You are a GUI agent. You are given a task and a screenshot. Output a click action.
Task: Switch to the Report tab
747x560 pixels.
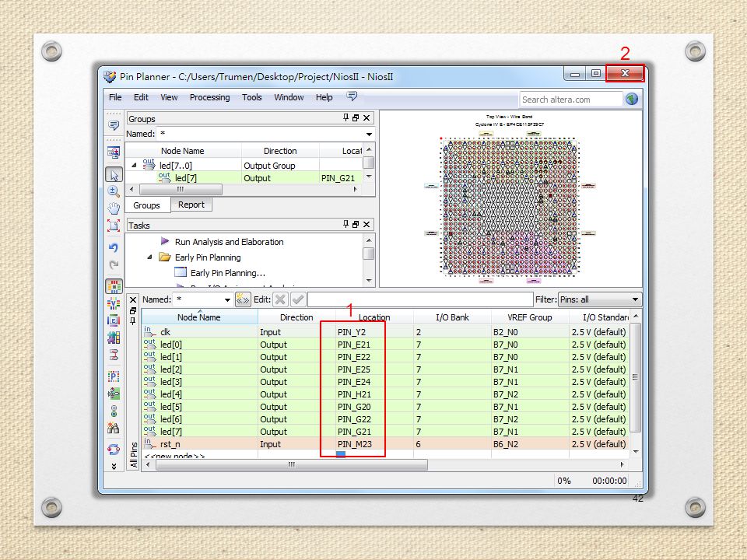pyautogui.click(x=191, y=205)
